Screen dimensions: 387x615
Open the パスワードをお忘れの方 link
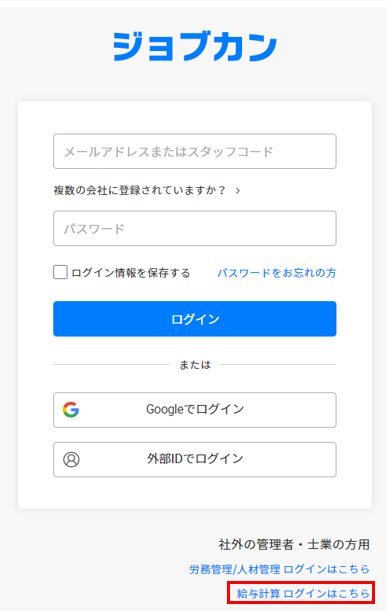point(277,273)
